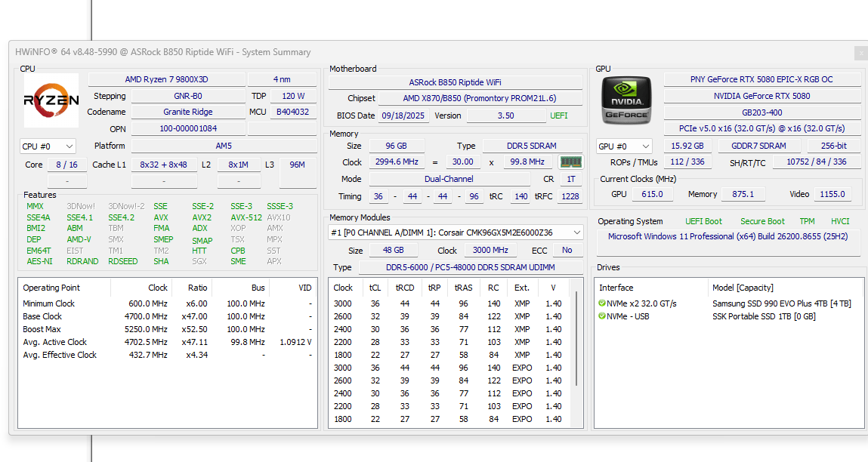Click the green check icon beside NVMe - USB
The image size is (868, 462).
click(x=602, y=316)
